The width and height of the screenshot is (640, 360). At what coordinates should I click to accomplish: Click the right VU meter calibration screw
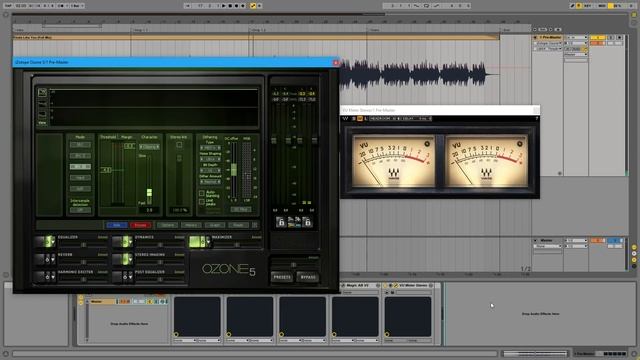pyautogui.click(x=520, y=144)
